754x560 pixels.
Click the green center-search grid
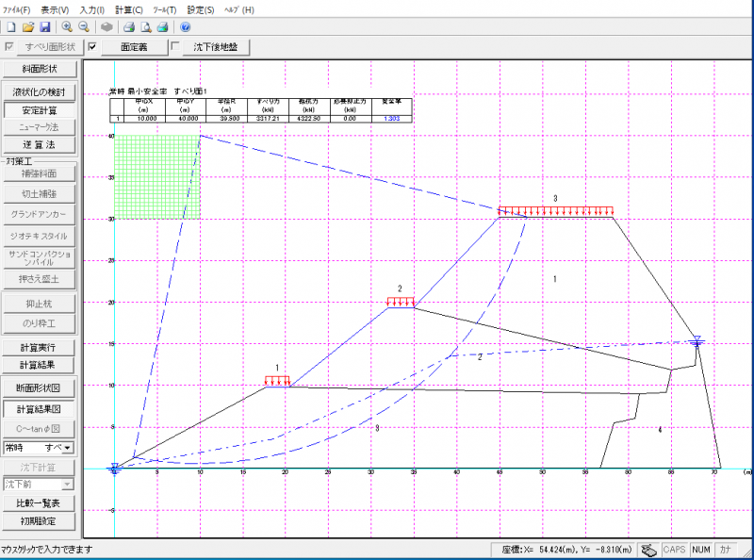[x=157, y=177]
